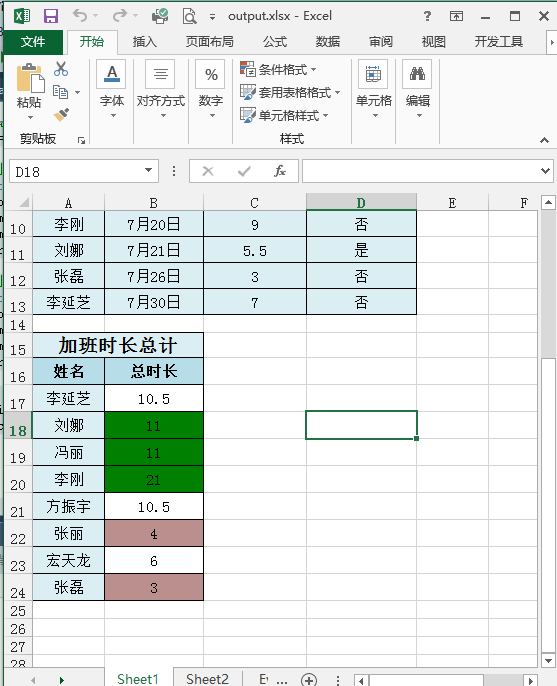Expand the Name Box dropdown arrow
The height and width of the screenshot is (686, 557).
click(x=148, y=171)
